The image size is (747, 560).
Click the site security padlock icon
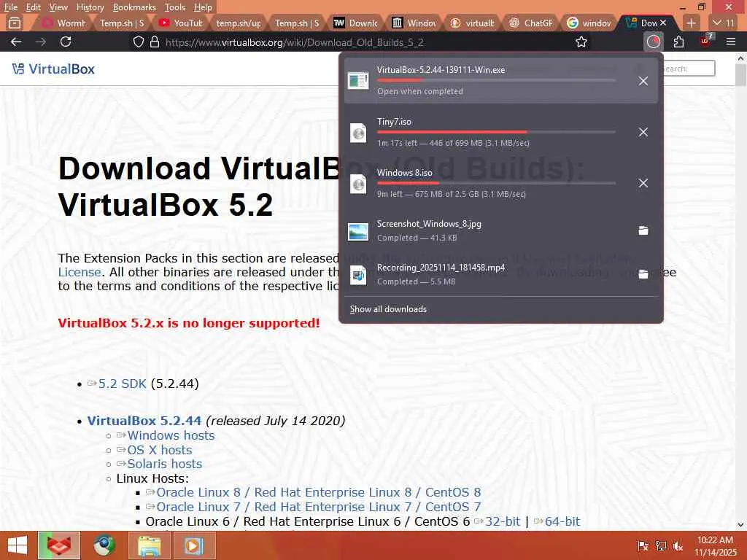point(155,42)
